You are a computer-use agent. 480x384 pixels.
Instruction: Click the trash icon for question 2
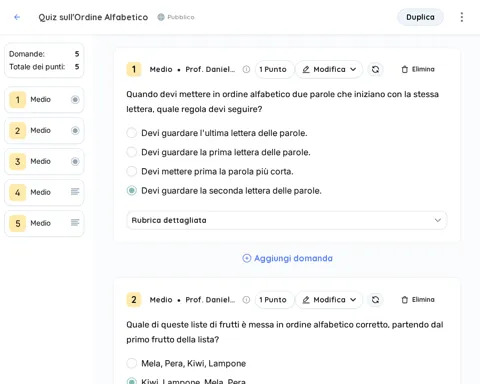(x=405, y=300)
